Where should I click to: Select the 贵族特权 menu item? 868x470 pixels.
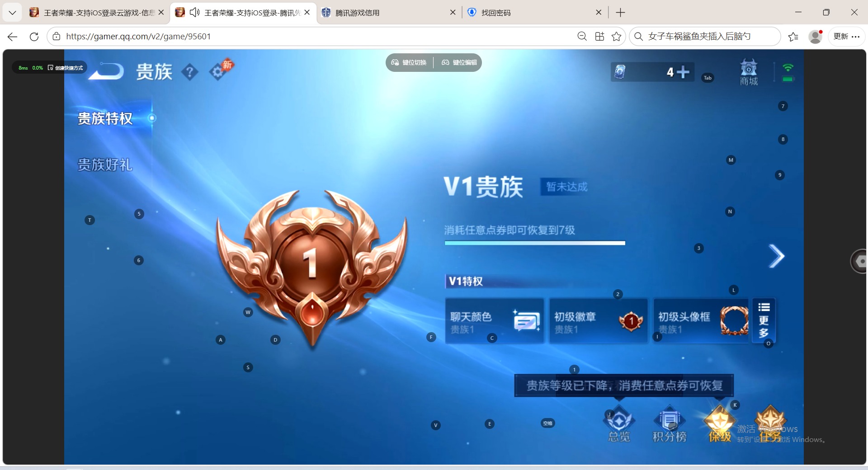[x=105, y=118]
